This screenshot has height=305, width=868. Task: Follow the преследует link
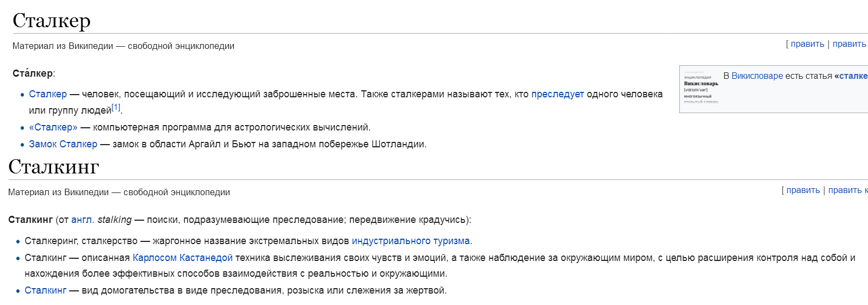557,94
